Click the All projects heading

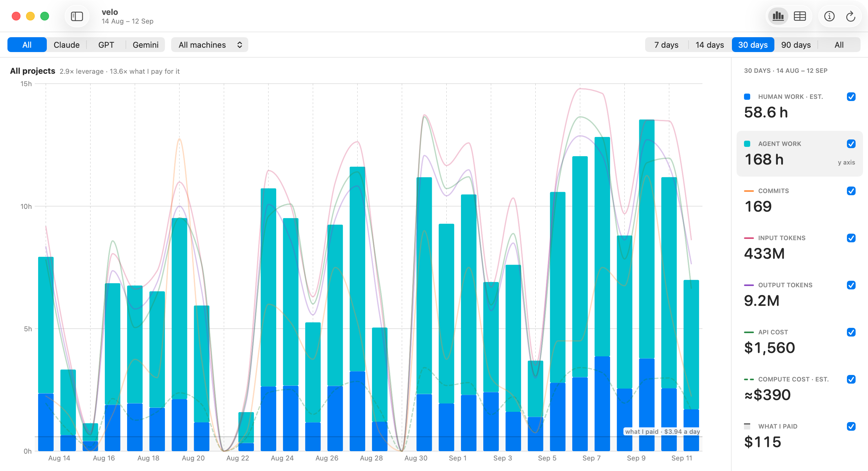[32, 71]
